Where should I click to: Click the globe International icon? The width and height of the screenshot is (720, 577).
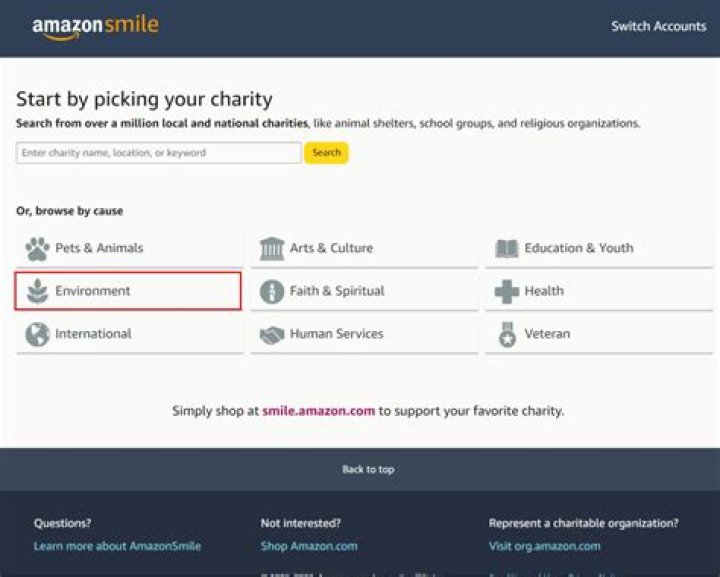point(37,334)
